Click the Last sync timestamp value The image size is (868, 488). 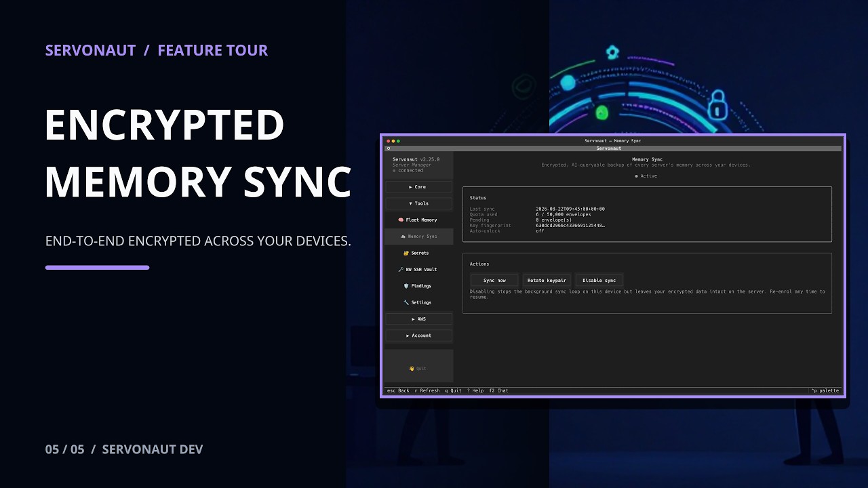(x=570, y=209)
